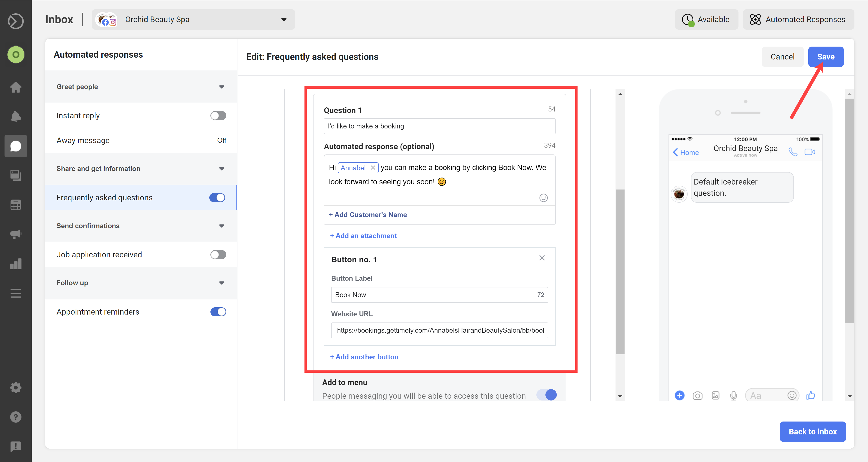Click the form panel scrollbar thumb

(620, 272)
